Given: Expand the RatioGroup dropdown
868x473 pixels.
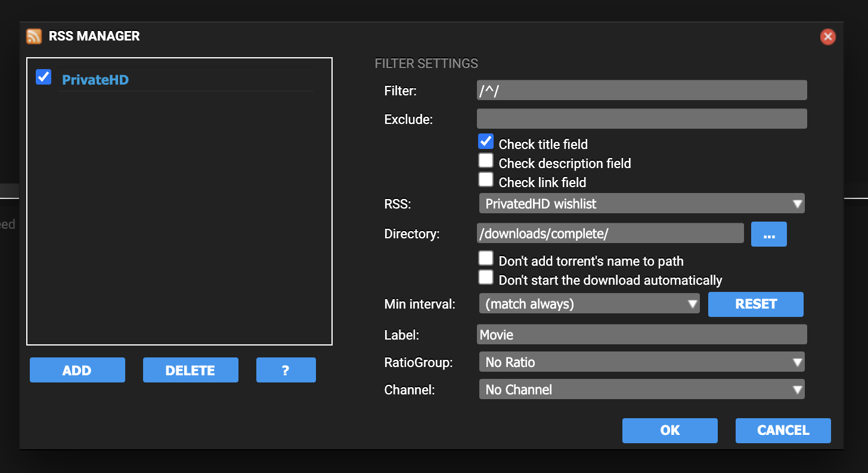Looking at the screenshot, I should tap(641, 362).
